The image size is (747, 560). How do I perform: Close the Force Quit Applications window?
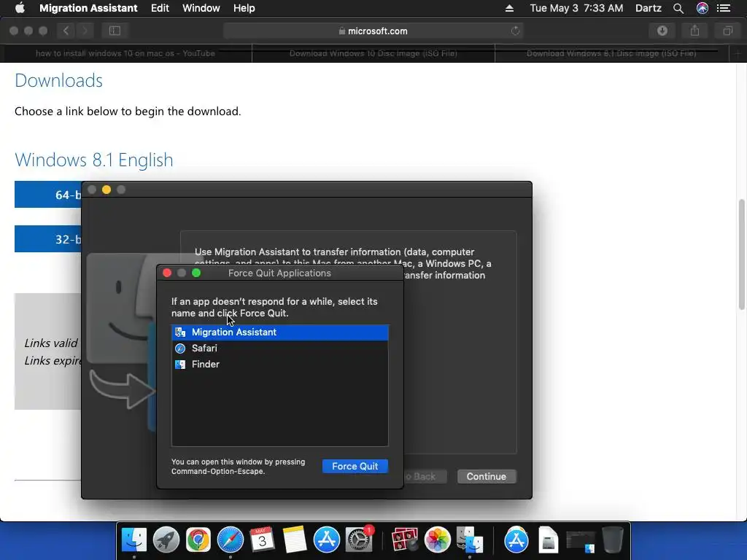167,273
